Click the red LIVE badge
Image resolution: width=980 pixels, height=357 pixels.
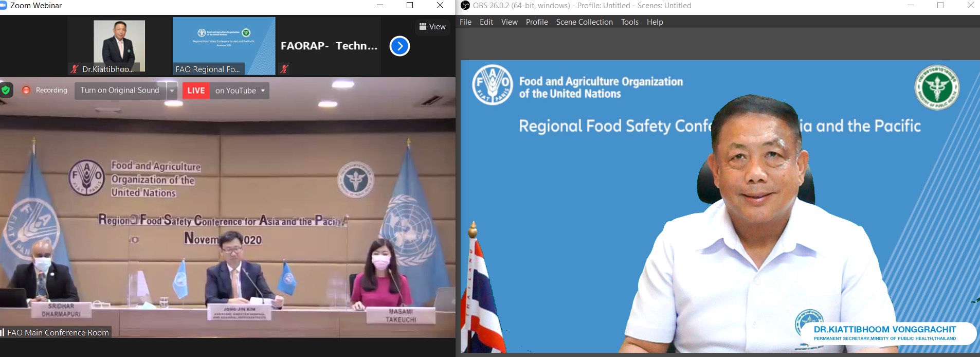point(196,91)
